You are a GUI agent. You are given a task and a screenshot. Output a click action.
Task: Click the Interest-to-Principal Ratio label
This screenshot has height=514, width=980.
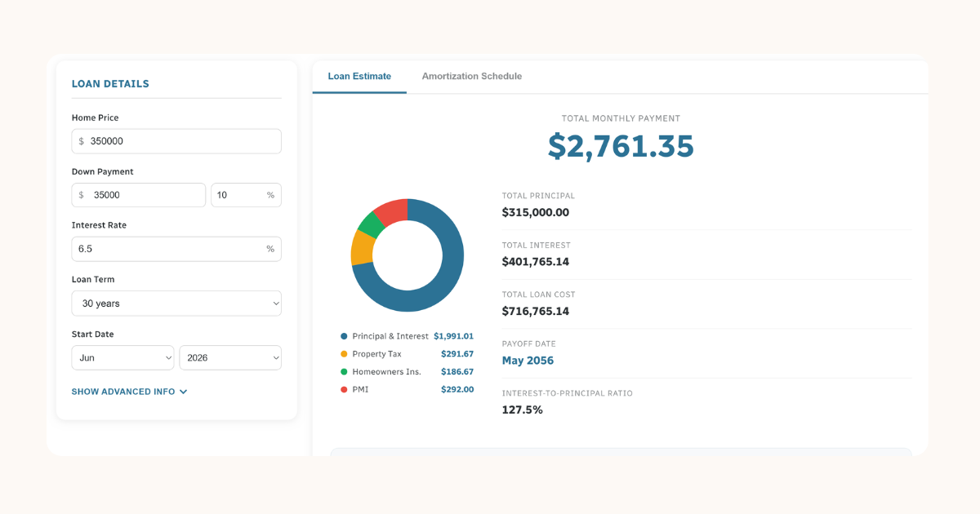click(x=568, y=393)
